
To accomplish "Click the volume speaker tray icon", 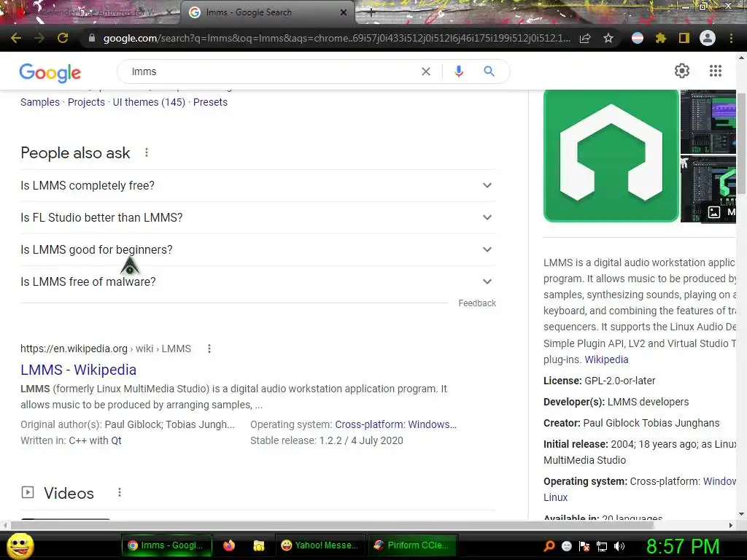I will 619,546.
